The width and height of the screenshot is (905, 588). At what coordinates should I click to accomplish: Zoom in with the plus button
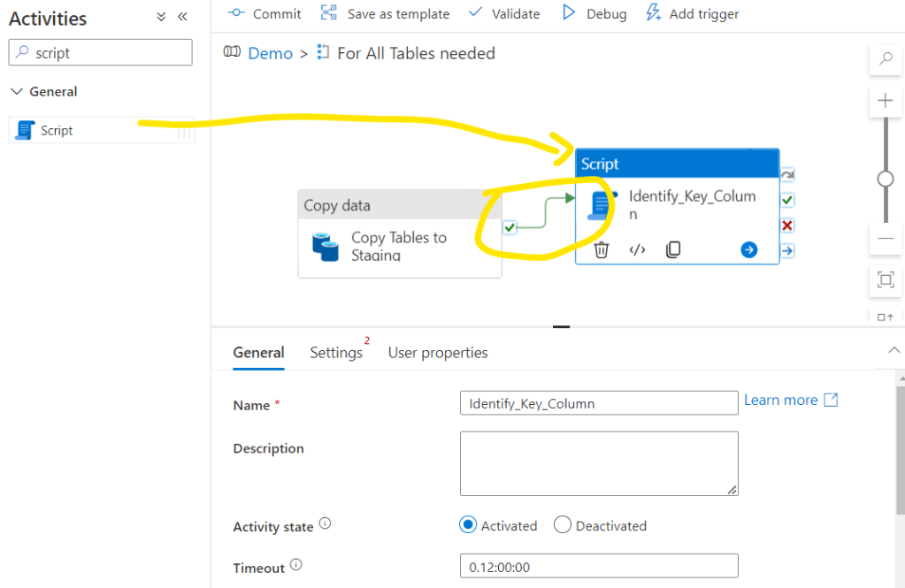click(x=885, y=101)
